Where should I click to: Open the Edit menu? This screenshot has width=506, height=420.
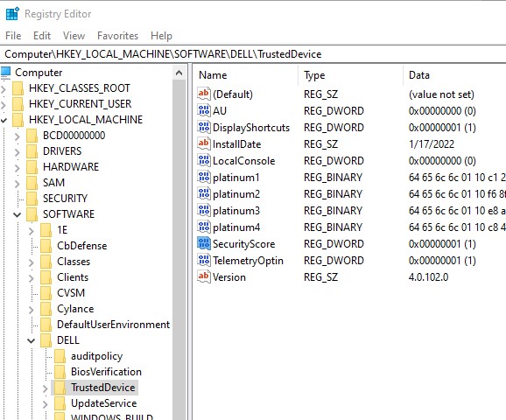click(x=42, y=36)
